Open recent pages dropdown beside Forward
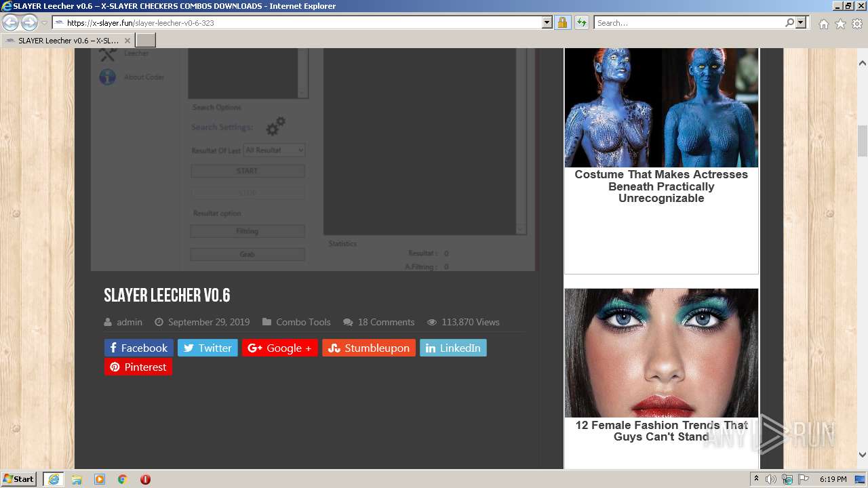The height and width of the screenshot is (488, 868). tap(45, 23)
